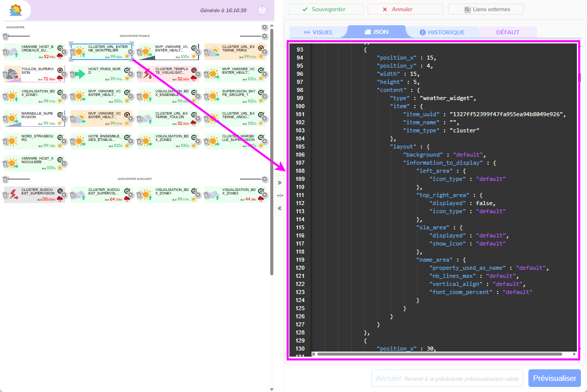Expand preview panel with right double chevron
Viewport: 587px width, 392px height.
point(279,182)
